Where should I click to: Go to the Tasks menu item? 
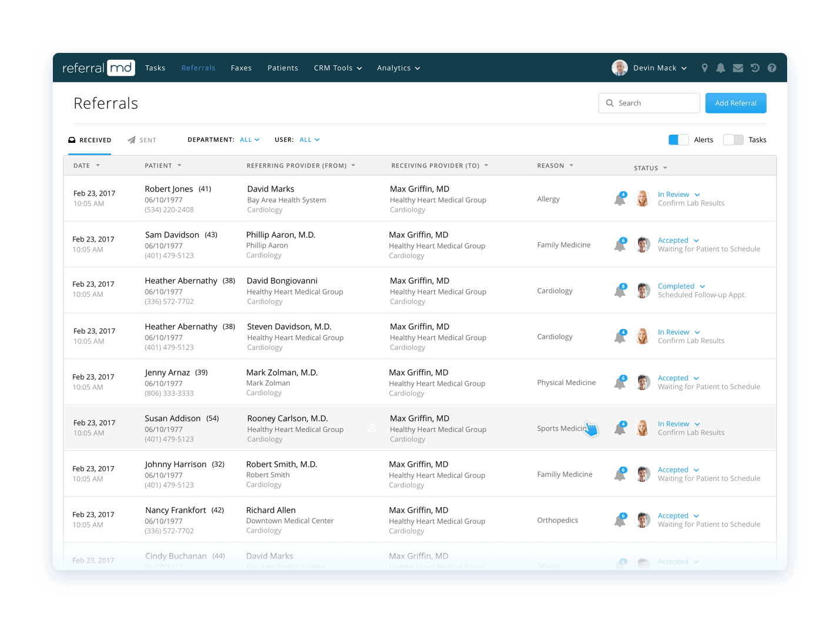[155, 68]
